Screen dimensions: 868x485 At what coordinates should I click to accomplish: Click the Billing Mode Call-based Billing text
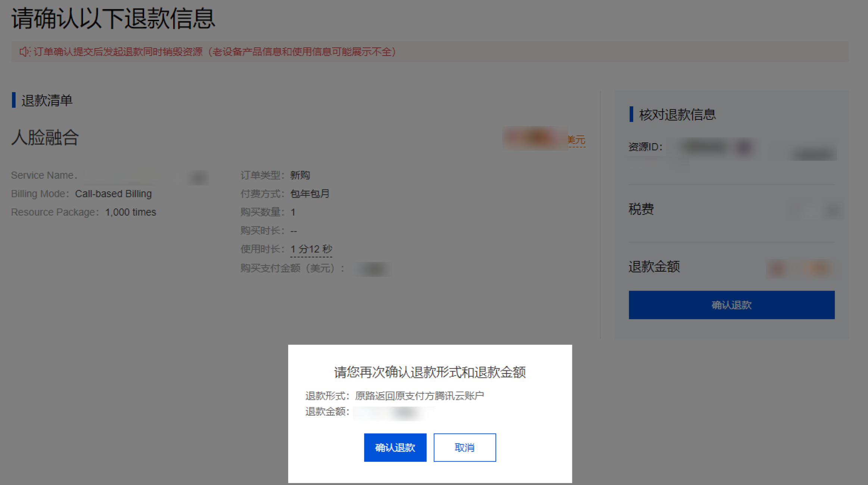point(81,194)
